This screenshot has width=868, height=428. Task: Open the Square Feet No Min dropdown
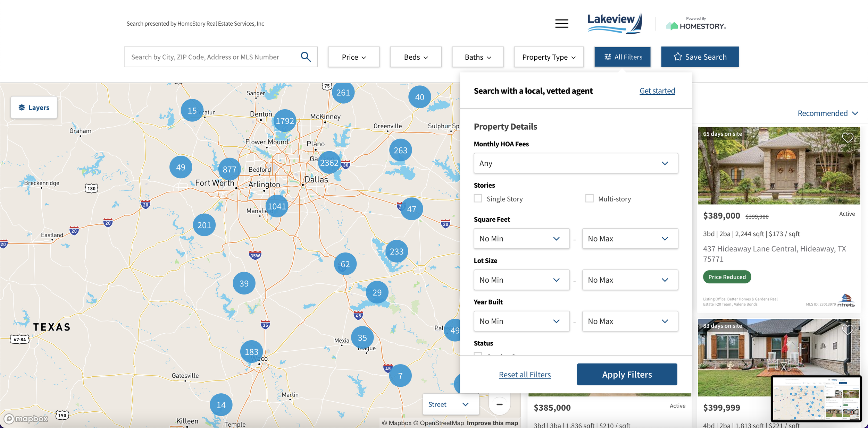[521, 239]
